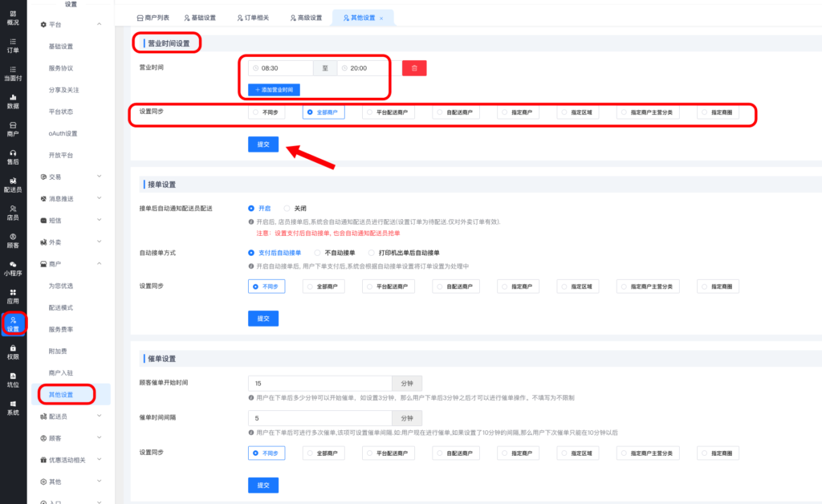Expand 消息推送 menu group
This screenshot has width=822, height=504.
click(x=100, y=198)
